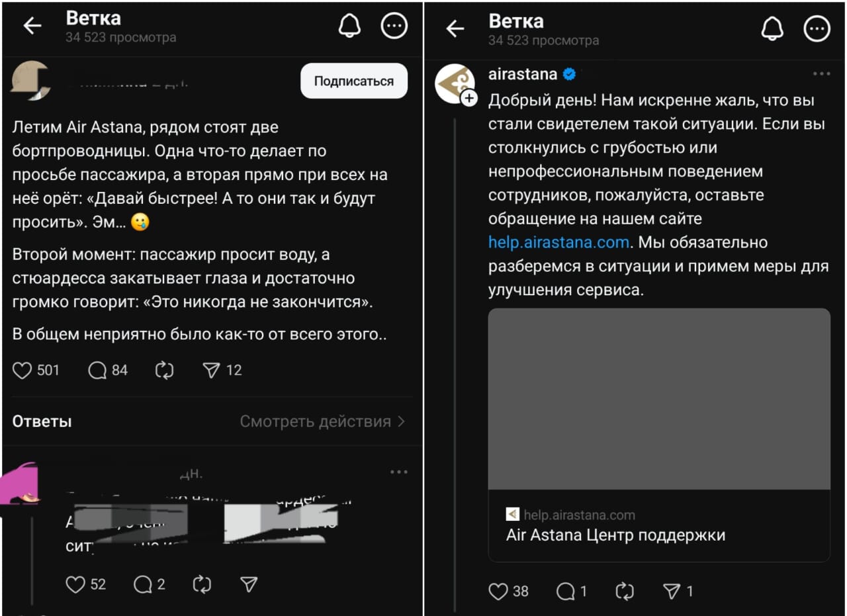Open comments on post with 84 replies

pos(97,371)
